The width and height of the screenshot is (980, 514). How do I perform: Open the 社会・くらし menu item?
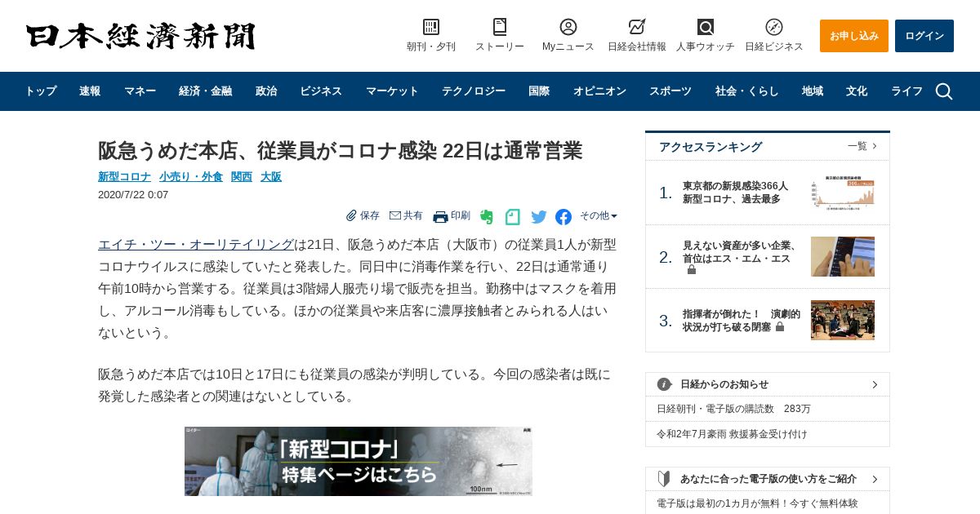pyautogui.click(x=747, y=91)
